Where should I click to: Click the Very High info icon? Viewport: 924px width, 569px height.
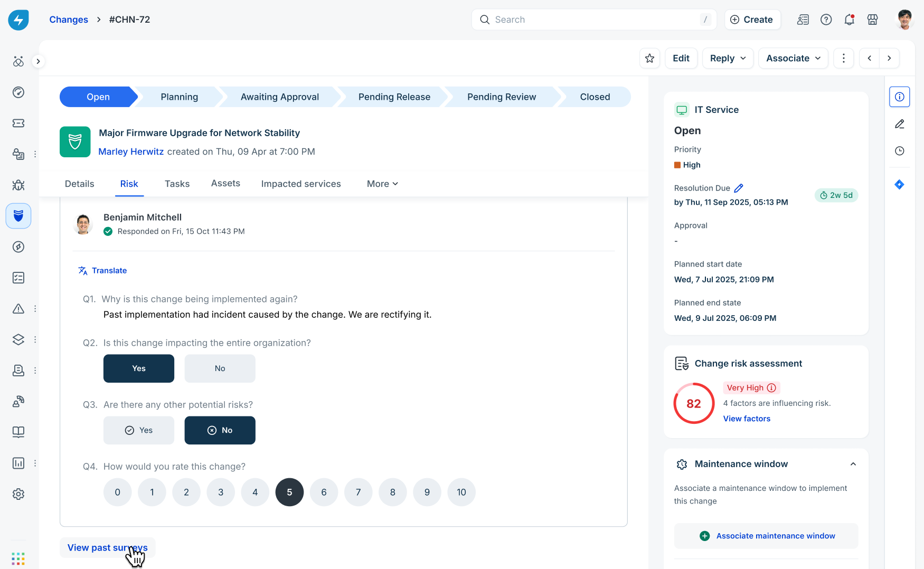coord(771,388)
